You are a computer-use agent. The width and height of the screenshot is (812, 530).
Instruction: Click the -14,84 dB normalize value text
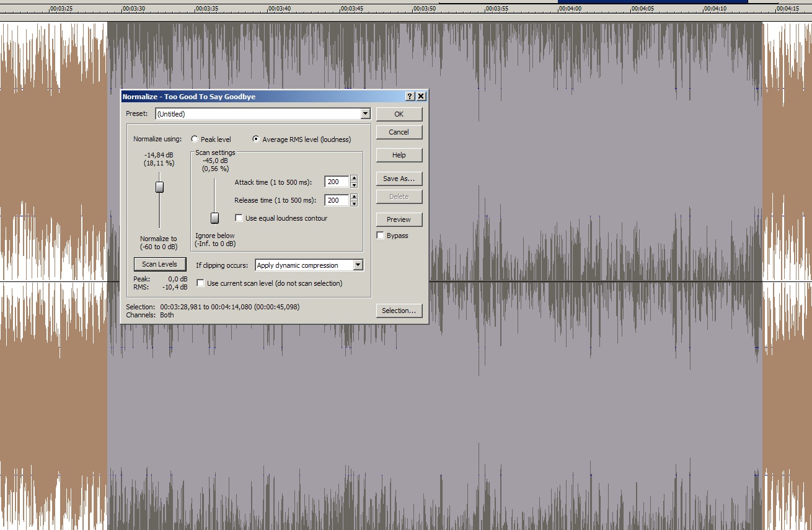click(159, 155)
